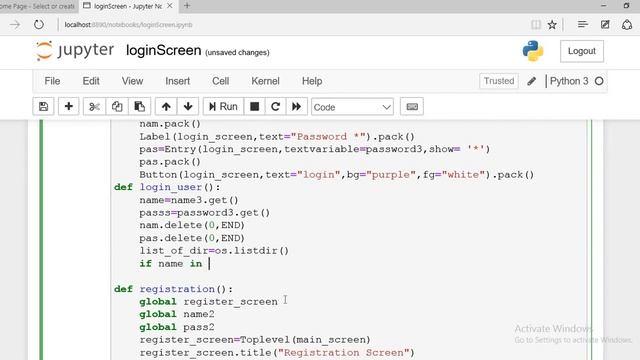Click the global register_screen line
640x360 pixels.
[x=208, y=302]
